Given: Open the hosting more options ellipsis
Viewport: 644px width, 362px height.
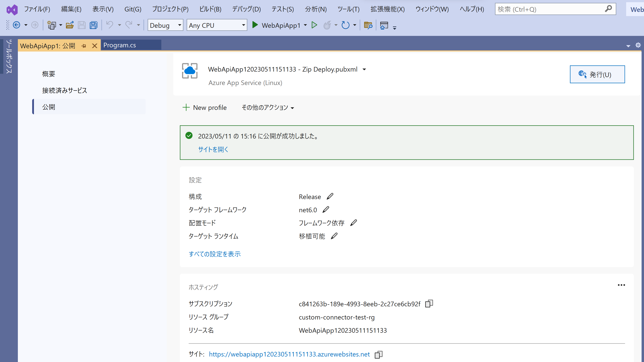Looking at the screenshot, I should click(621, 285).
